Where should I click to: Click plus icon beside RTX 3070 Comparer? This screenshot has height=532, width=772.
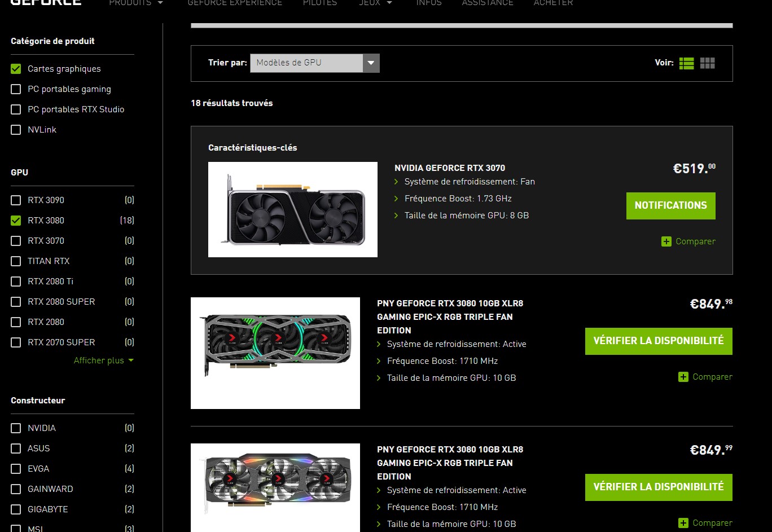click(x=666, y=241)
